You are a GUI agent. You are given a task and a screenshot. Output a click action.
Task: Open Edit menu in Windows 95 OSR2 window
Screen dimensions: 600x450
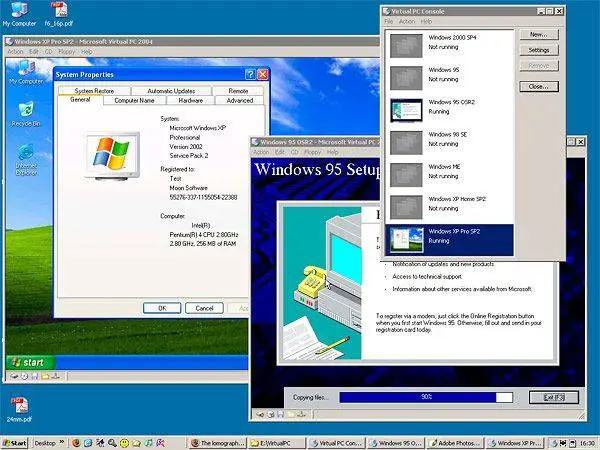[x=280, y=152]
